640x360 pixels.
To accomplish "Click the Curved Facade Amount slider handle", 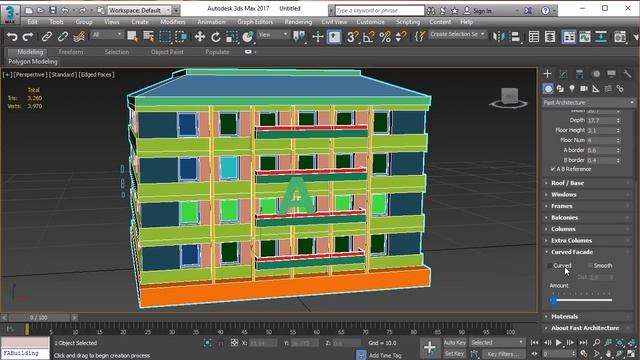I will [553, 300].
